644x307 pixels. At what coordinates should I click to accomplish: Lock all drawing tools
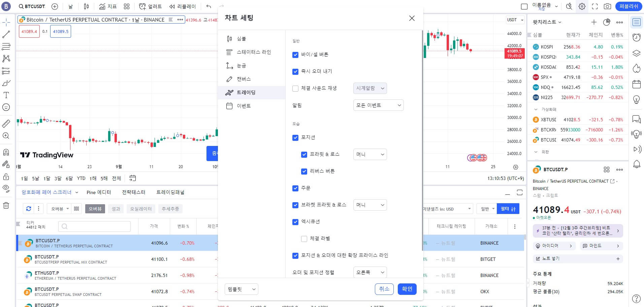(6, 177)
